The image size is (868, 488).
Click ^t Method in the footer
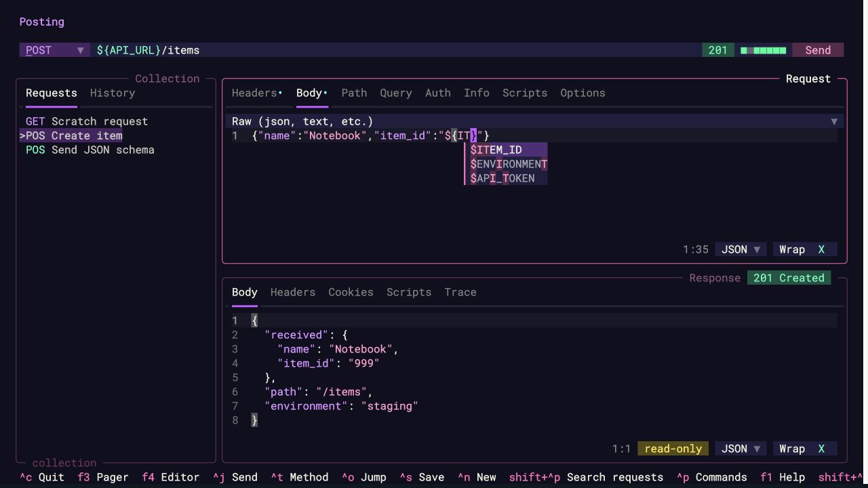tap(300, 477)
